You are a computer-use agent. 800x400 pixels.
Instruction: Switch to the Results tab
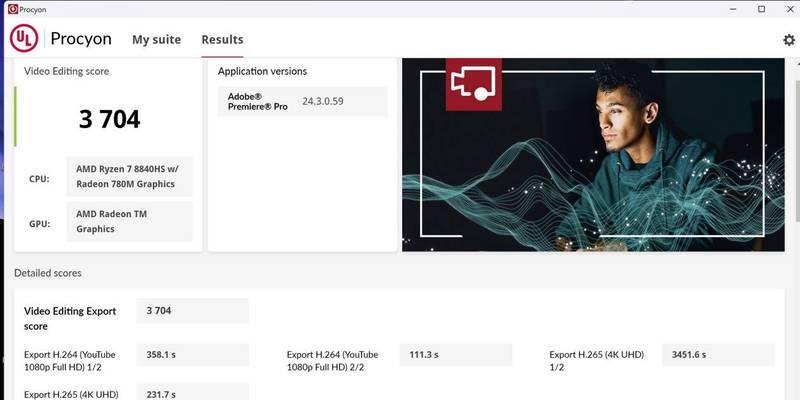coord(222,39)
